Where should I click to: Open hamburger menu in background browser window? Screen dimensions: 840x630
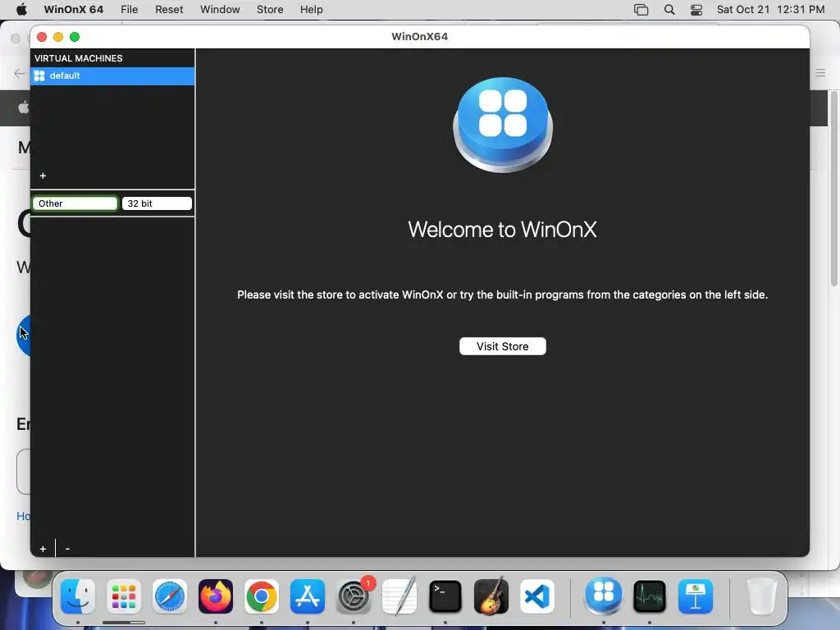pos(820,73)
